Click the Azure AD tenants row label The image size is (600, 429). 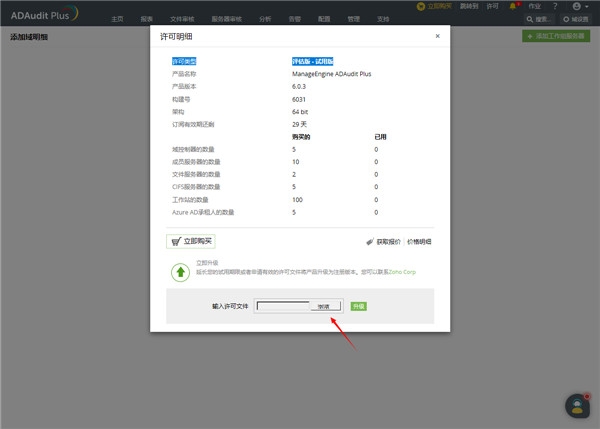pyautogui.click(x=203, y=212)
